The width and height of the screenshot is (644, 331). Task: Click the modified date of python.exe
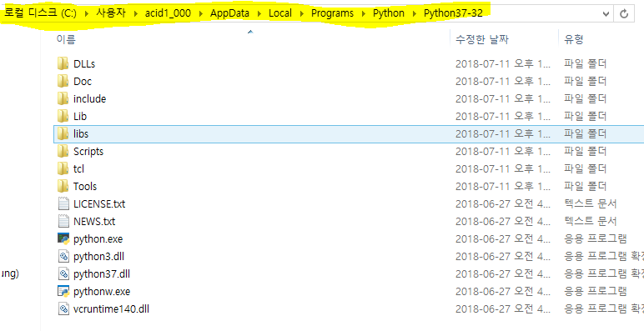pyautogui.click(x=503, y=239)
